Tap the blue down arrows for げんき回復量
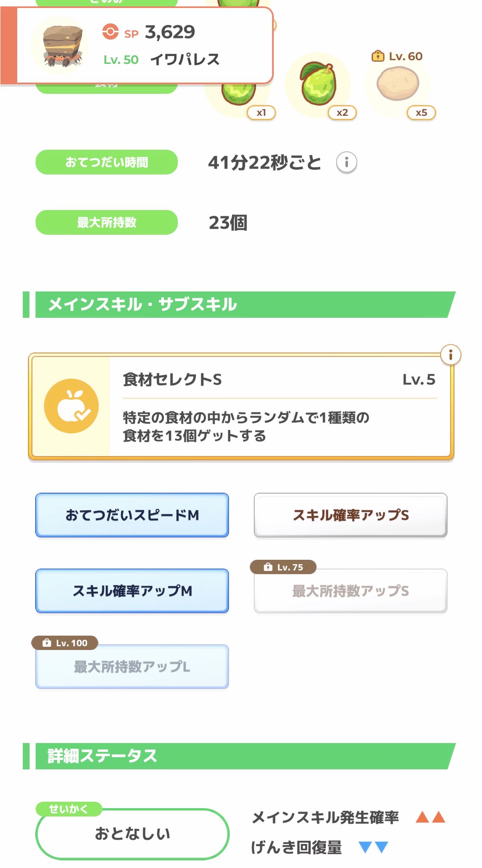 click(373, 847)
